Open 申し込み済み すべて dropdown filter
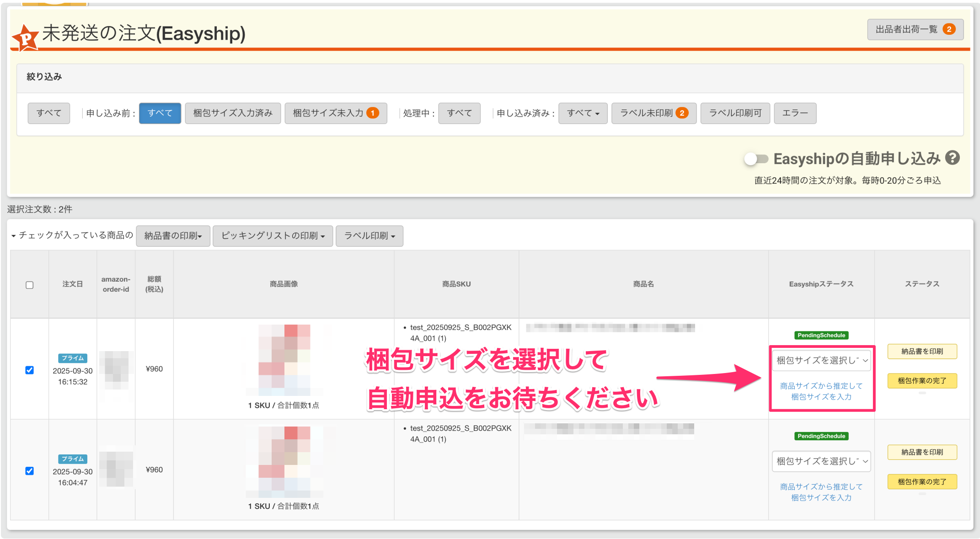 (583, 113)
